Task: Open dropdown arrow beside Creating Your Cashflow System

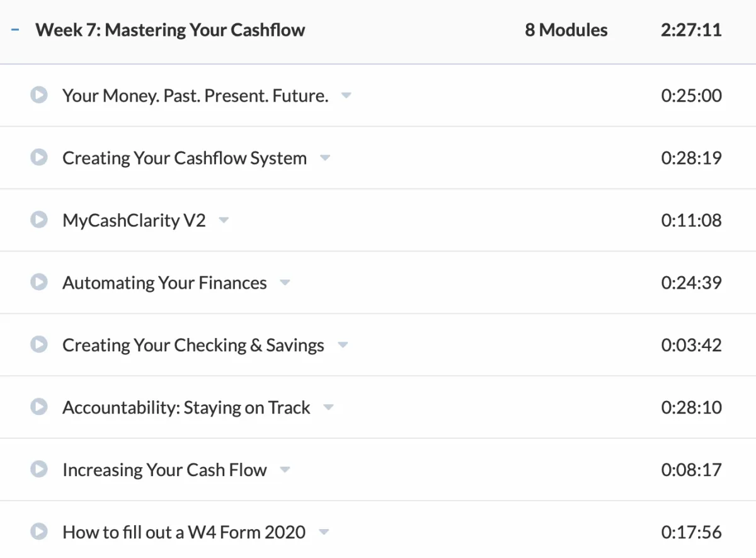Action: [x=324, y=158]
